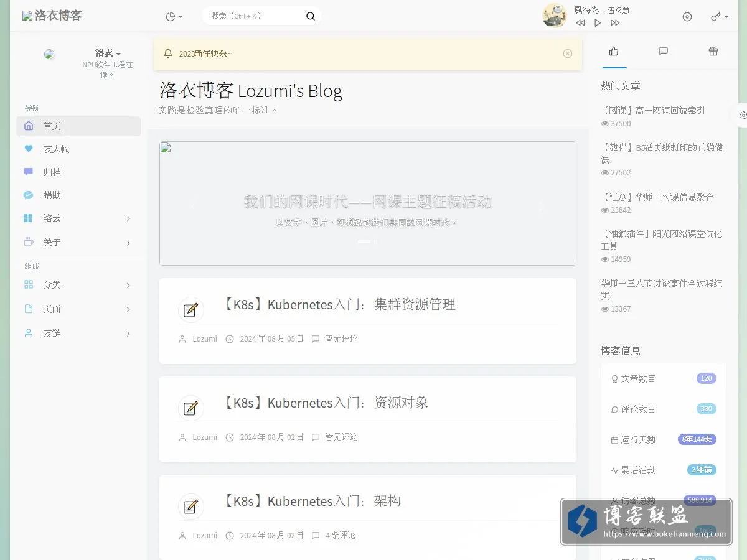
Task: Open the 洛衣博客 site logo link
Action: 52,16
